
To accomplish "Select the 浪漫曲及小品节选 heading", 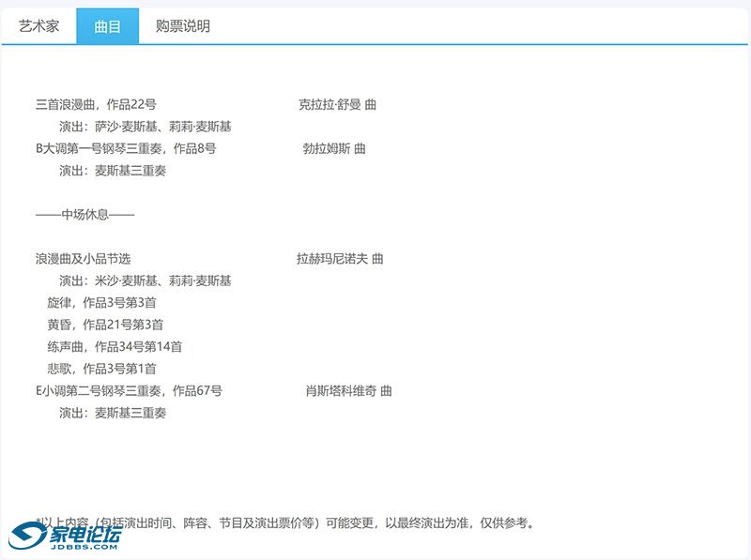I will (84, 258).
